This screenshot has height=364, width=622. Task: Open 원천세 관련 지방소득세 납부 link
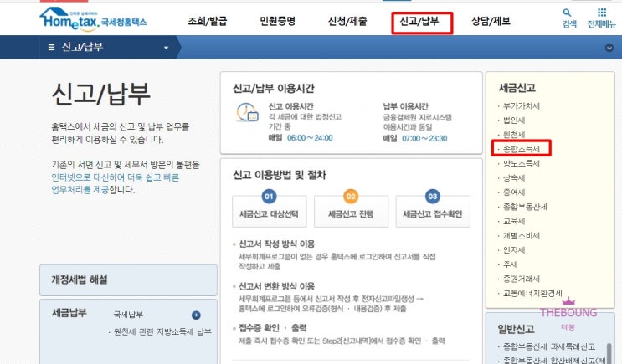(162, 332)
